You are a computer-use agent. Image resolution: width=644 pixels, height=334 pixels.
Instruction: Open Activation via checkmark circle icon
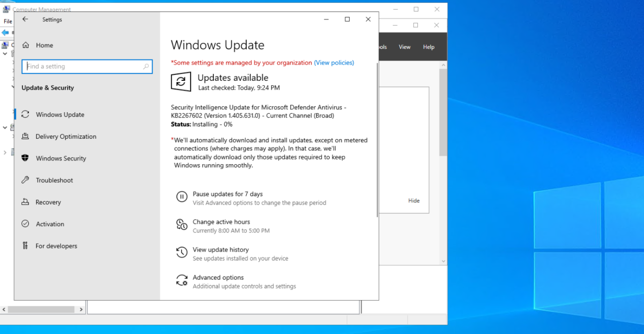(25, 224)
